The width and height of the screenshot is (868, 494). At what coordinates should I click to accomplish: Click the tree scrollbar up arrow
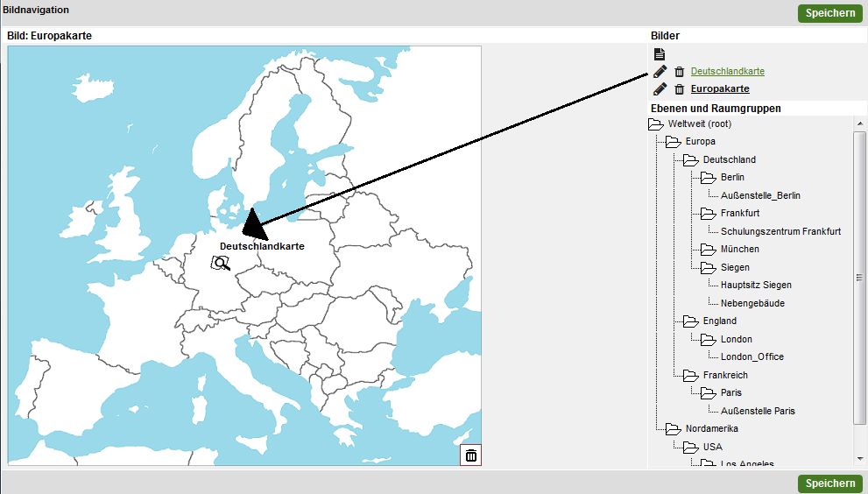[x=860, y=123]
